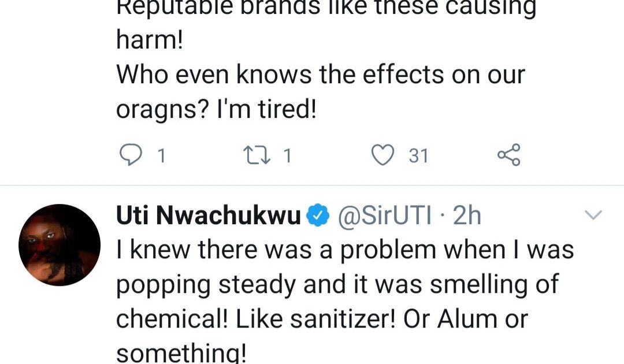Click the line "popping steady and it was smelling"
This screenshot has height=364, width=624.
coord(338,285)
